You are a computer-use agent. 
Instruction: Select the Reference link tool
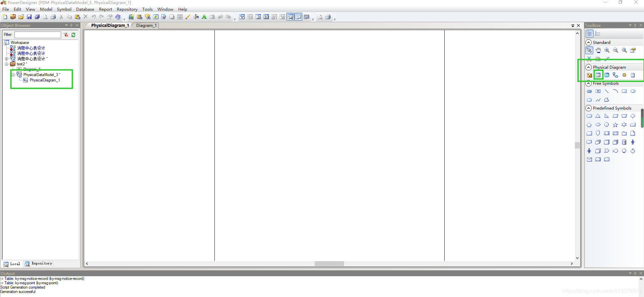(x=615, y=75)
